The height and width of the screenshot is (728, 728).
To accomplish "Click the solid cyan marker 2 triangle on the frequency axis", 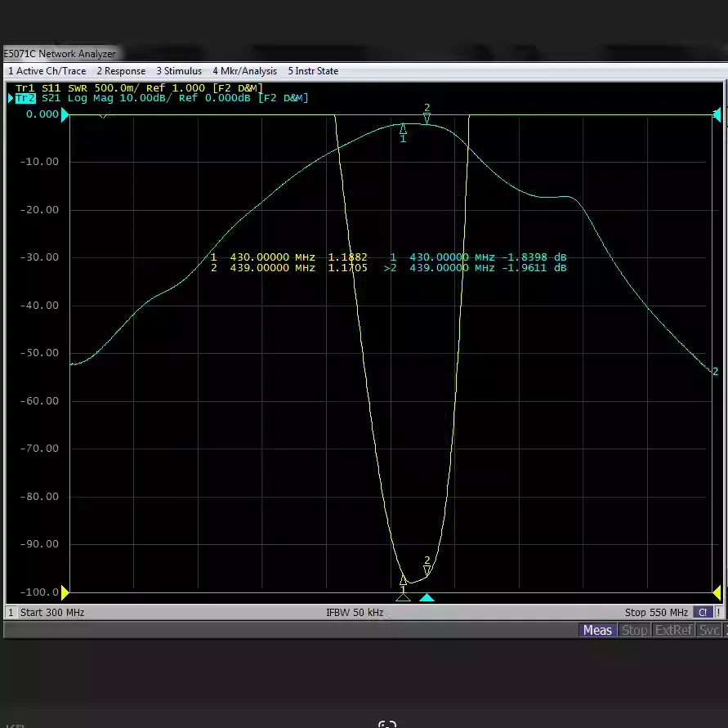I will pos(427,597).
